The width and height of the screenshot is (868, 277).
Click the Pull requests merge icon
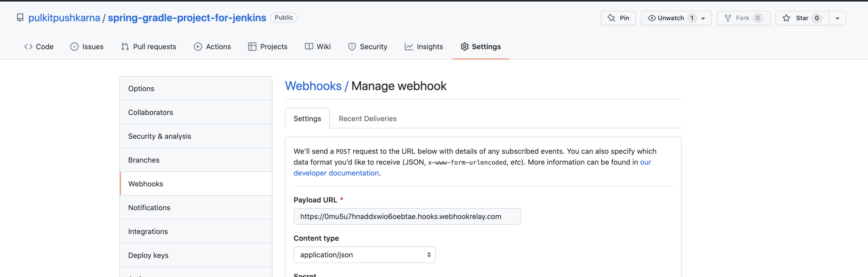tap(125, 47)
